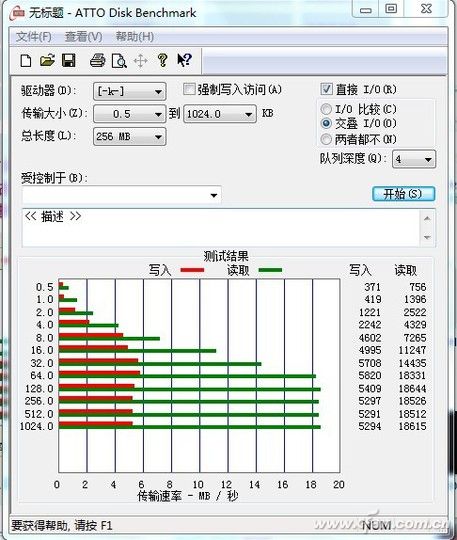Open the 帮助(H) menu
This screenshot has height=540, width=457.
(x=135, y=36)
